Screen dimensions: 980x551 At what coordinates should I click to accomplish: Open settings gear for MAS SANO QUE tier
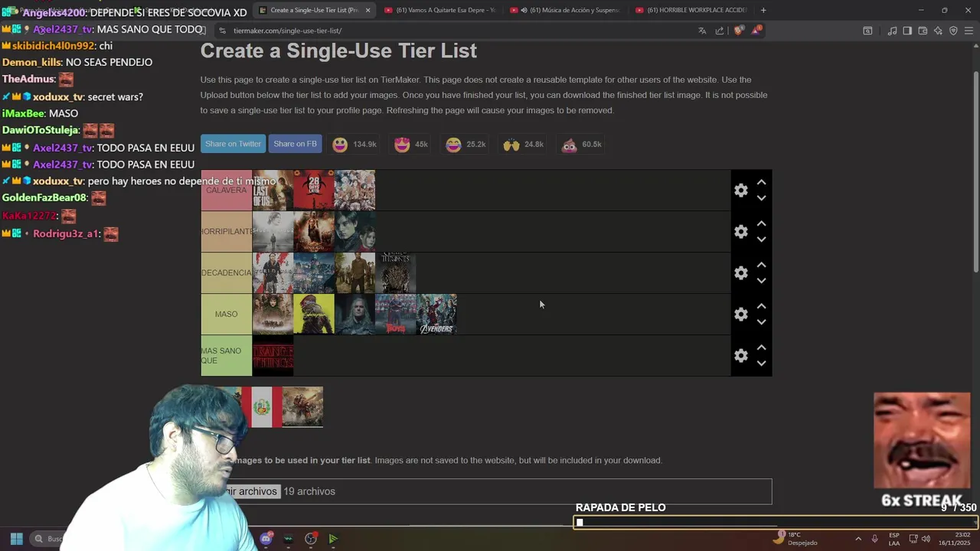[x=740, y=356]
